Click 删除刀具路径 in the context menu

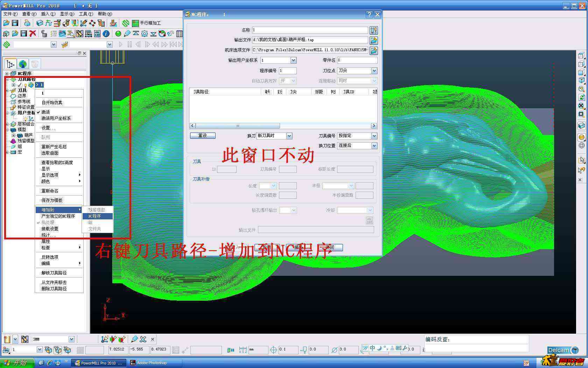click(x=54, y=289)
